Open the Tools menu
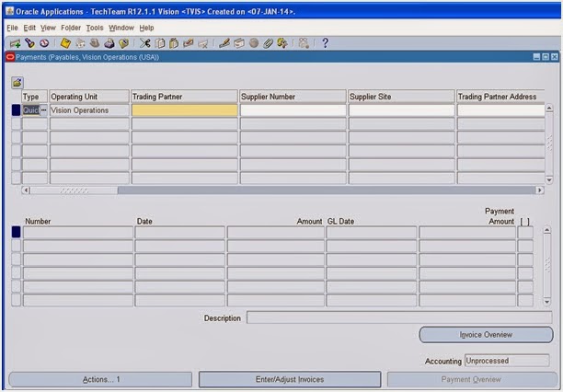Viewport: 563px width, 392px height. coord(95,28)
